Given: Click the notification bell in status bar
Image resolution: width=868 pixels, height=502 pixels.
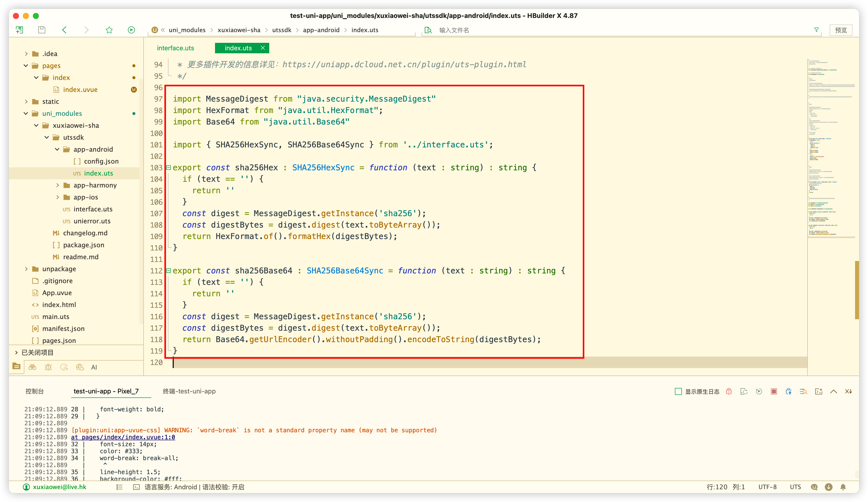Looking at the screenshot, I should pos(843,487).
